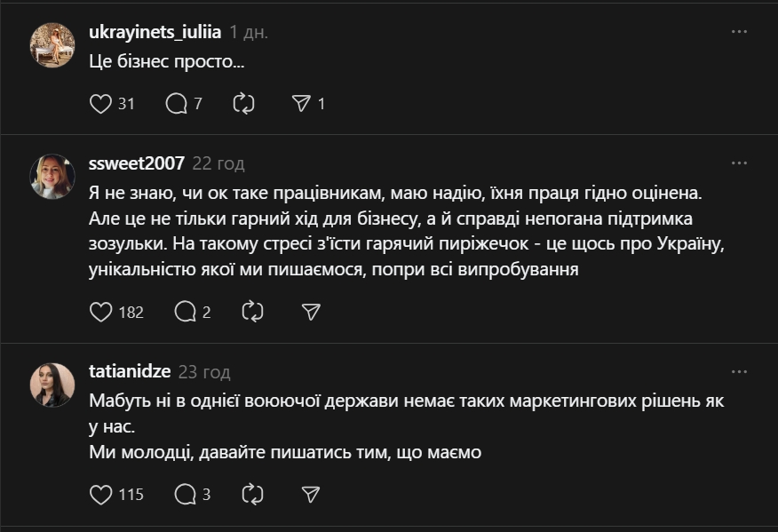
Task: Like ssweet2007's comment
Action: 101,312
